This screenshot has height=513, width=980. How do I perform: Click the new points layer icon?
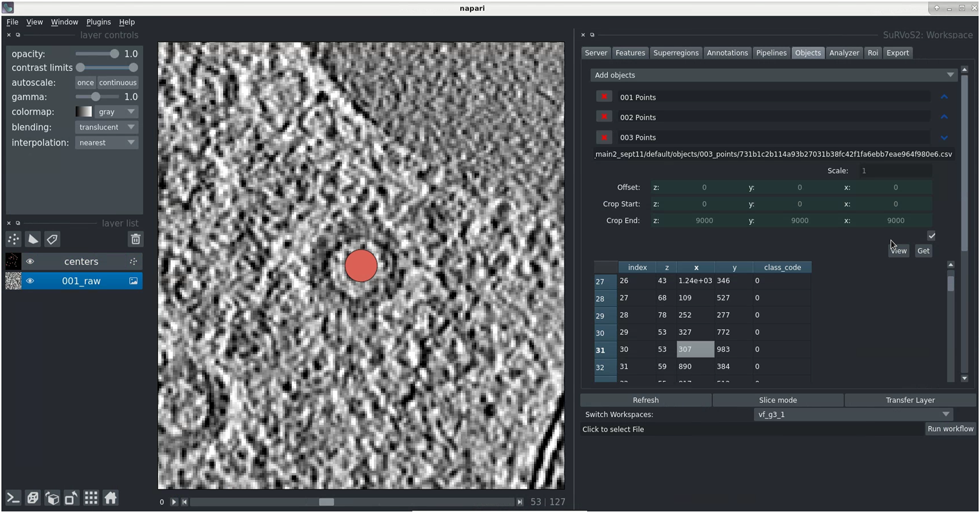tap(13, 239)
